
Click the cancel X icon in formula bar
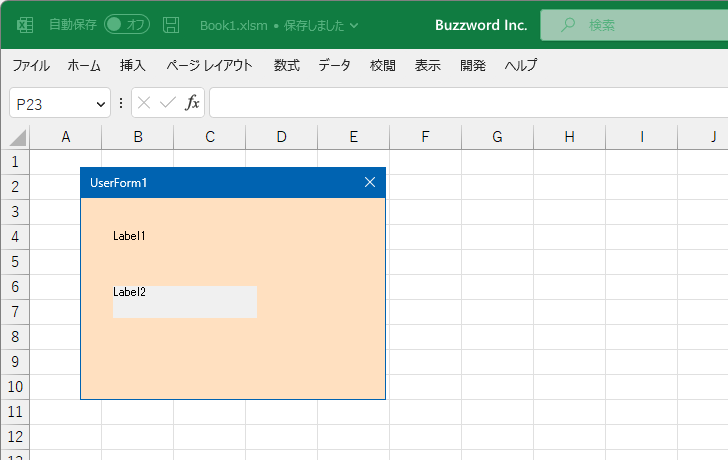(144, 103)
